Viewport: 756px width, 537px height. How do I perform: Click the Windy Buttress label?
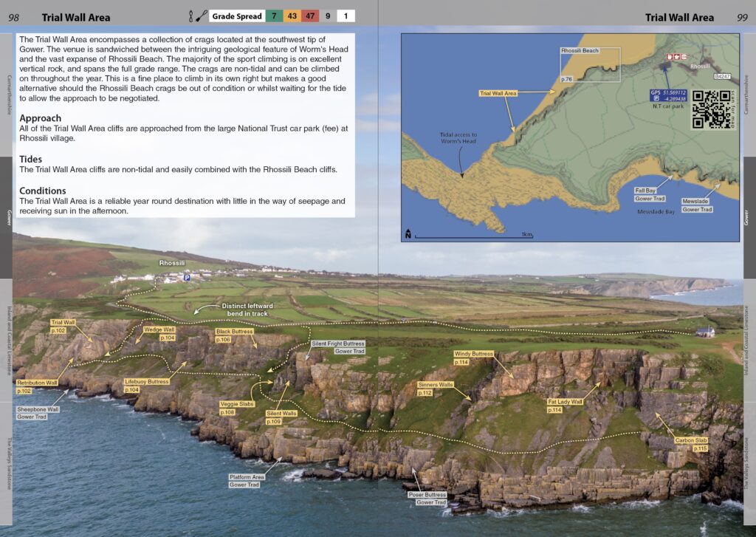coord(473,354)
